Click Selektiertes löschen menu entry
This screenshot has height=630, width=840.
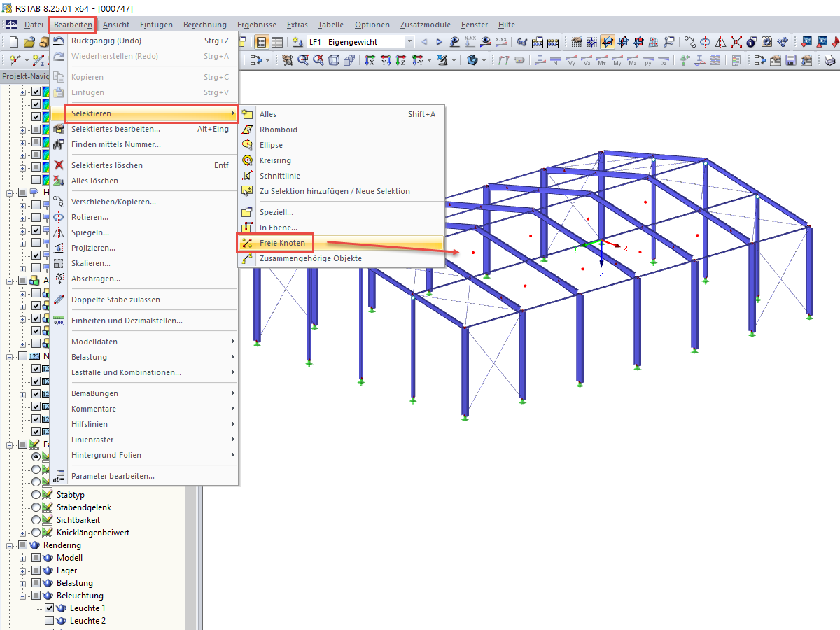pyautogui.click(x=144, y=165)
